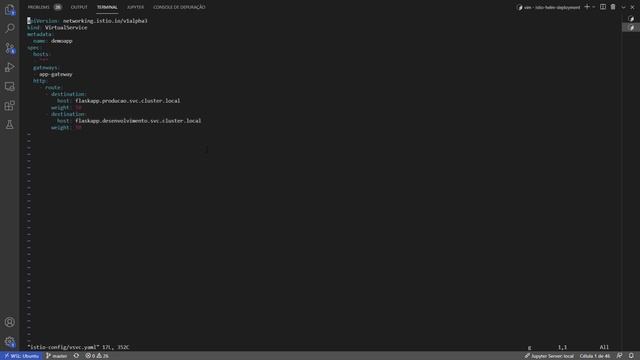Click the istio-config/vsvc.yaml status line
Image resolution: width=640 pixels, height=360 pixels.
click(x=78, y=347)
